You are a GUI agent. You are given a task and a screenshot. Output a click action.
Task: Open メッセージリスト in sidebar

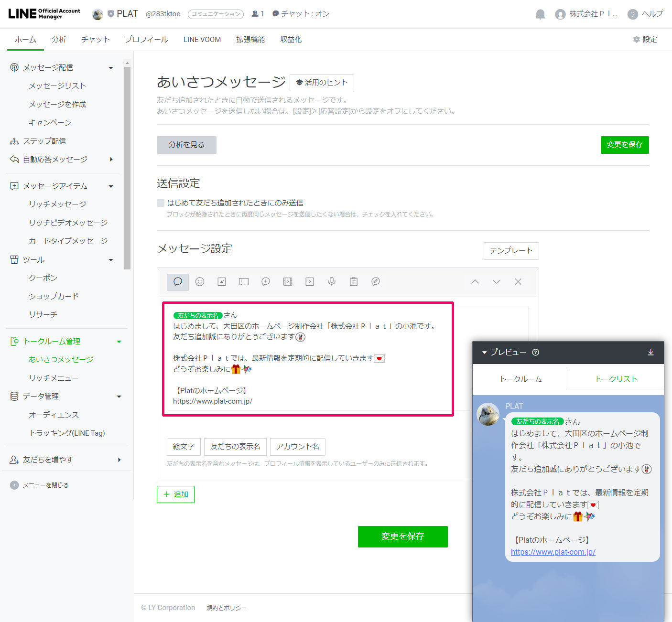click(57, 86)
